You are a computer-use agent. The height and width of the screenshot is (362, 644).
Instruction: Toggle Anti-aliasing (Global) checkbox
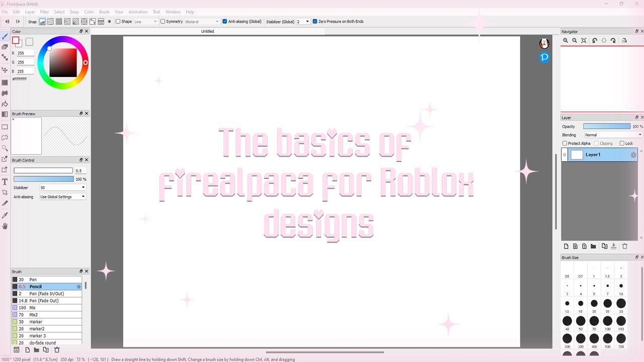(224, 22)
